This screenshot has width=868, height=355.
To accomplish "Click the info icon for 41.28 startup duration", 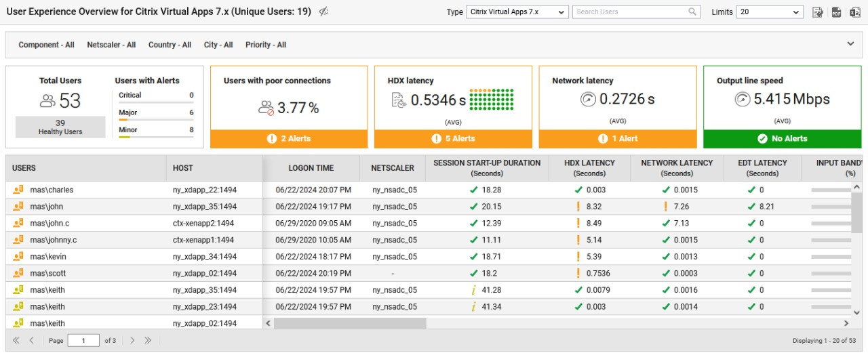I will point(473,290).
